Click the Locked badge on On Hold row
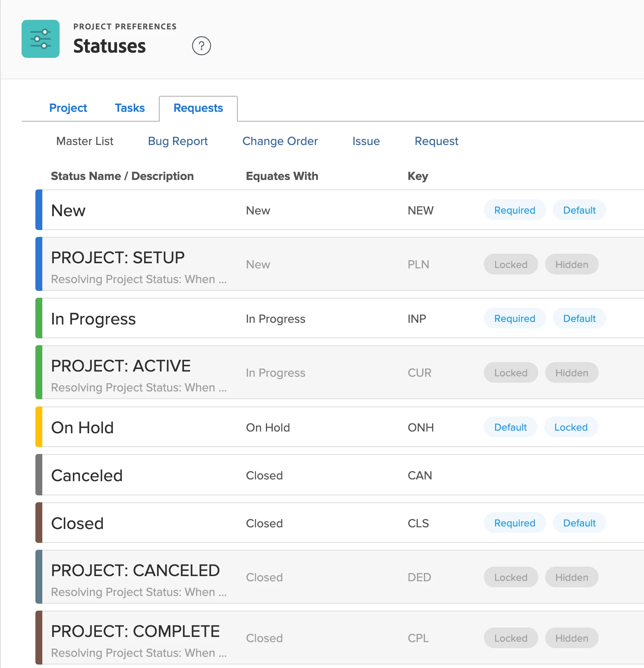644x668 pixels. tap(571, 427)
